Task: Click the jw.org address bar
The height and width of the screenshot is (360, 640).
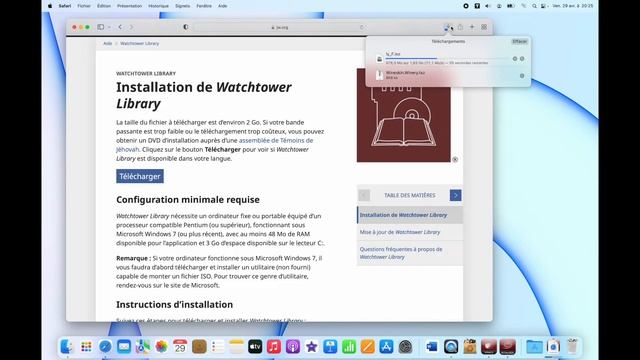Action: [x=280, y=27]
